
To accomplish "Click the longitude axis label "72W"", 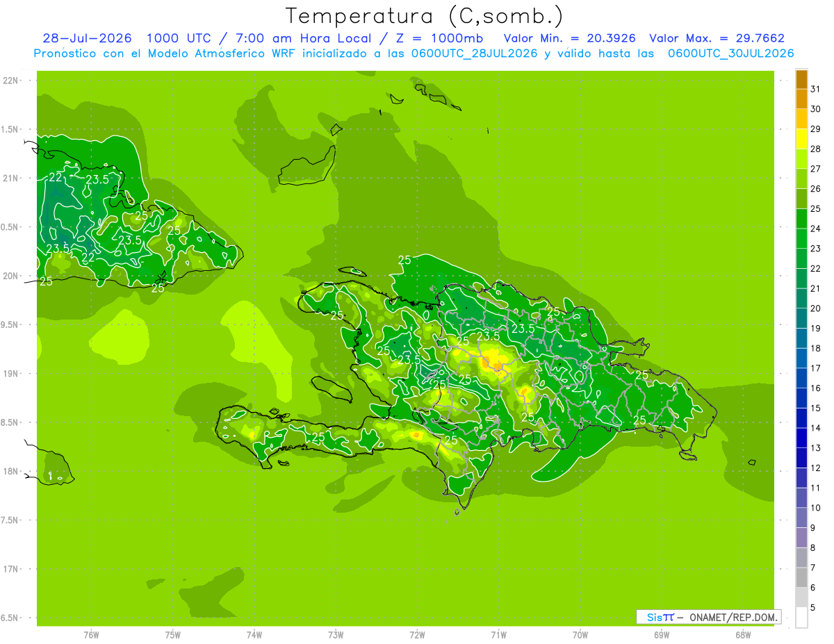I will pyautogui.click(x=417, y=634).
